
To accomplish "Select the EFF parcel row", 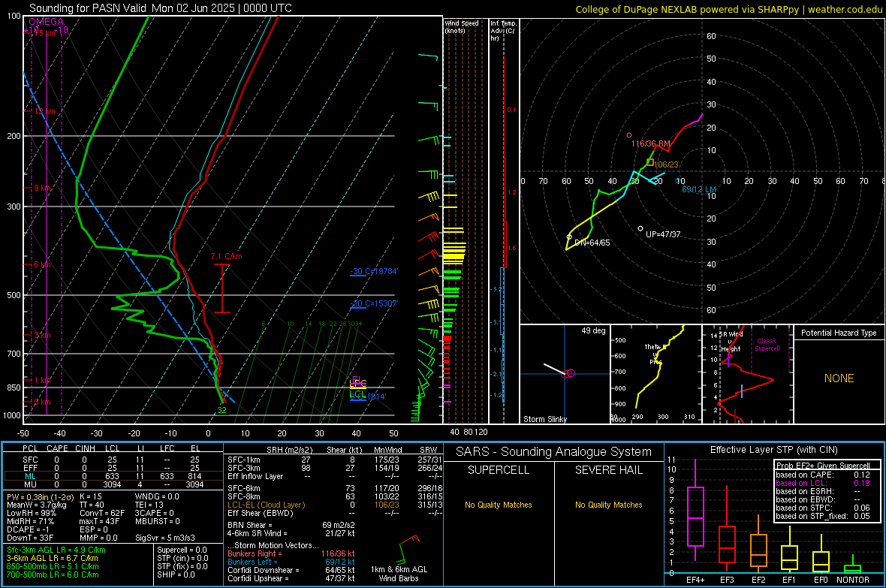I will click(x=113, y=468).
